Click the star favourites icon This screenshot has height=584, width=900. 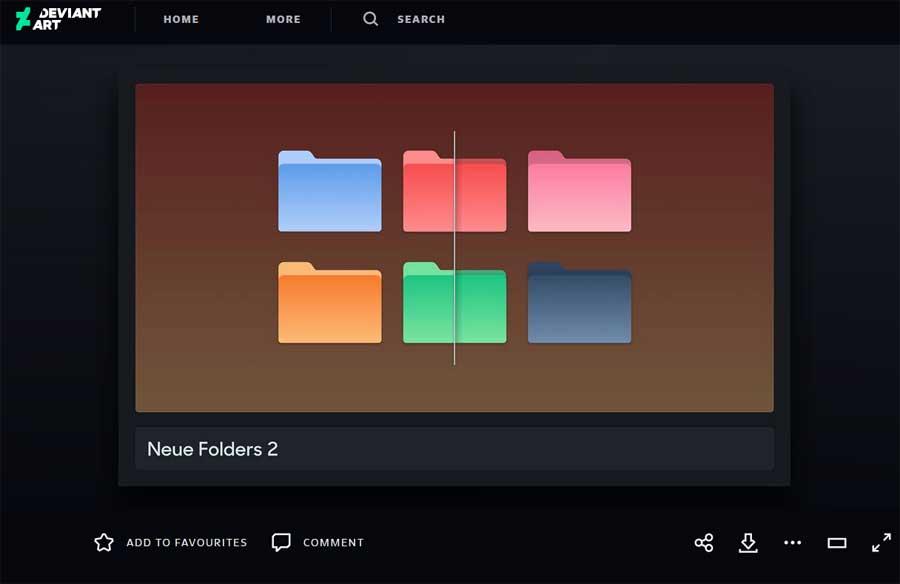(104, 542)
